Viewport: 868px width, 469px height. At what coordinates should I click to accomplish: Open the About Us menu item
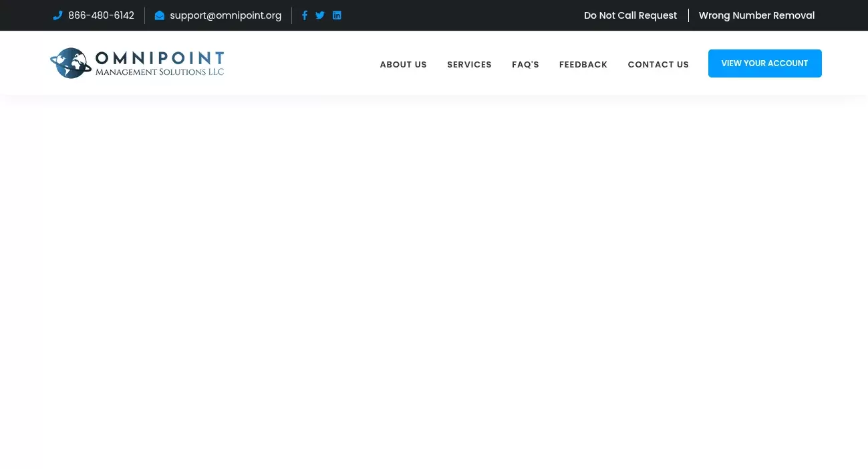403,64
